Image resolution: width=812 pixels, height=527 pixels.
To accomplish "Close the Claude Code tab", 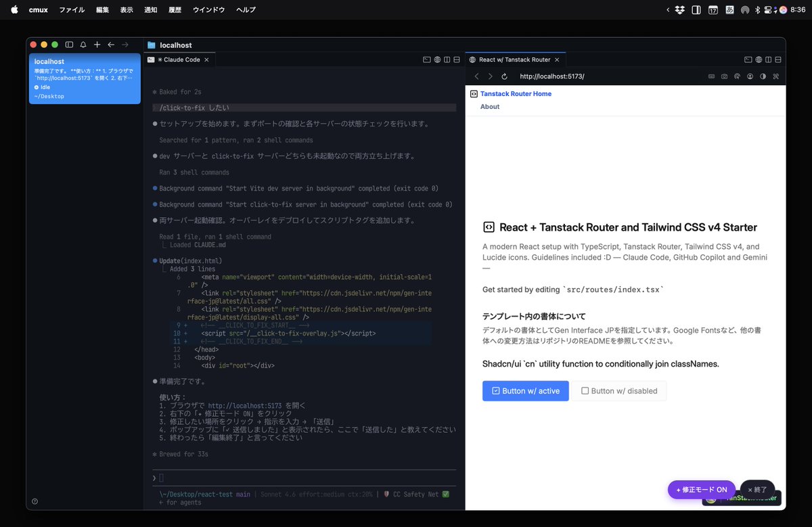I will pos(207,60).
